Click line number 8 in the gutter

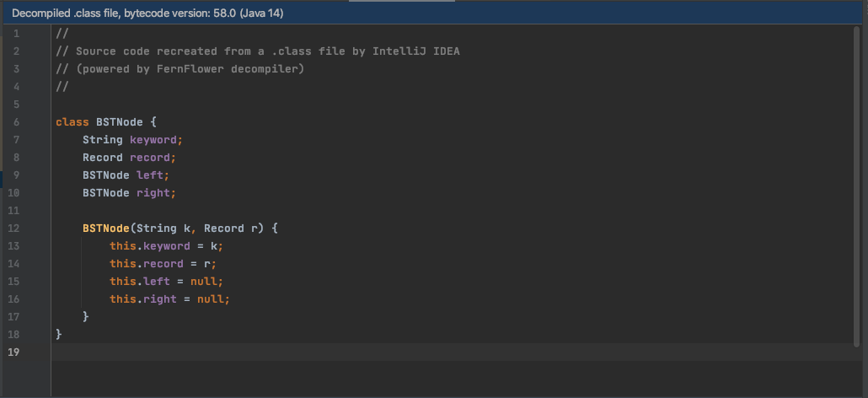(x=16, y=157)
